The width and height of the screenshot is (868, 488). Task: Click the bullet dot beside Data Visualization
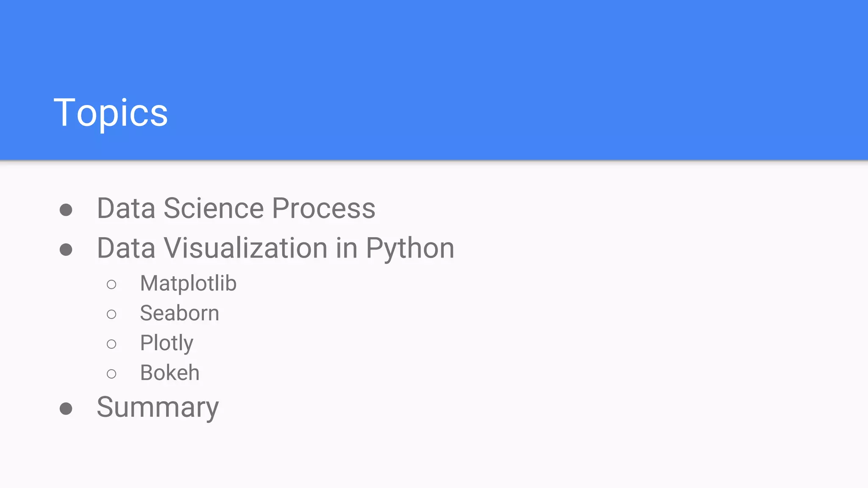pos(66,250)
